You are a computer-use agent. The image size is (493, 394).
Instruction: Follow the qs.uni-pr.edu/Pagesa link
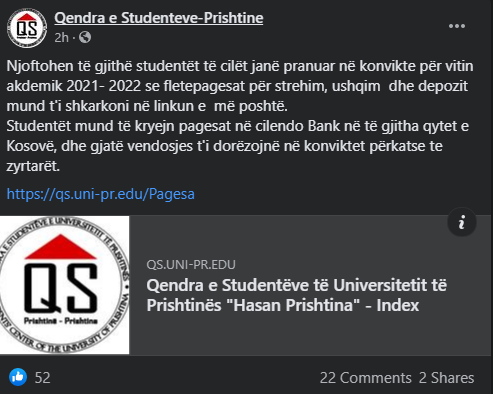[101, 194]
